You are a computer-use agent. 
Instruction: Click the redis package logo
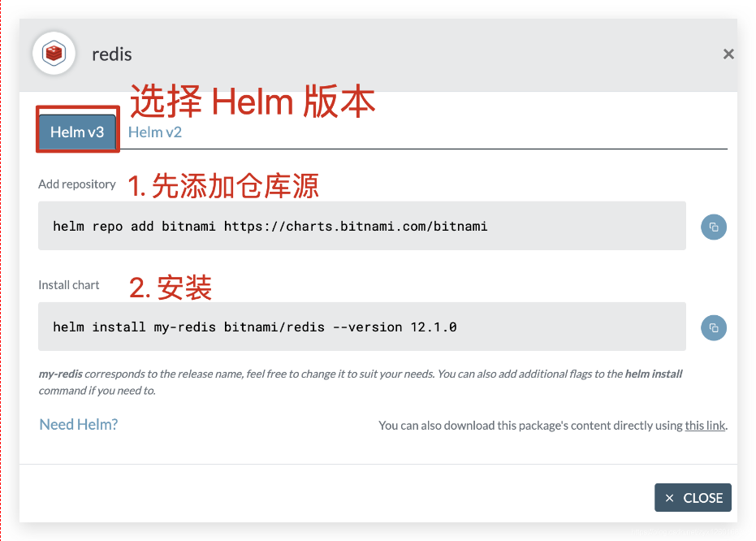click(x=54, y=53)
